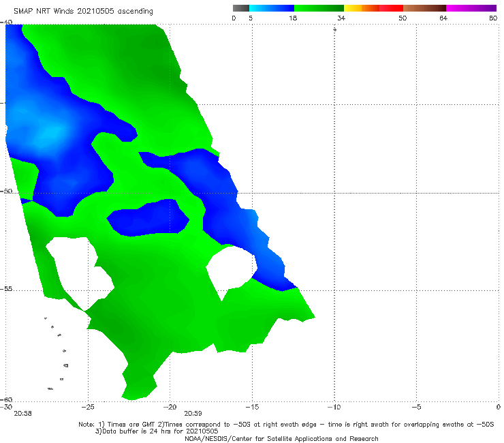Click the latitude label -60
Viewport: 504px width, 443px height.
click(6, 399)
